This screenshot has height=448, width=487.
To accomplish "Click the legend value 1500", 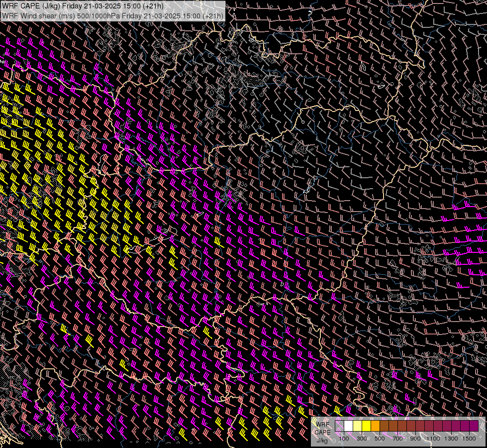I will (x=469, y=439).
